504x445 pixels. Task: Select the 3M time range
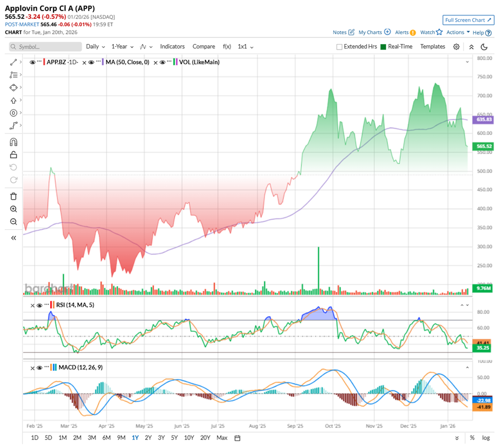pyautogui.click(x=92, y=438)
